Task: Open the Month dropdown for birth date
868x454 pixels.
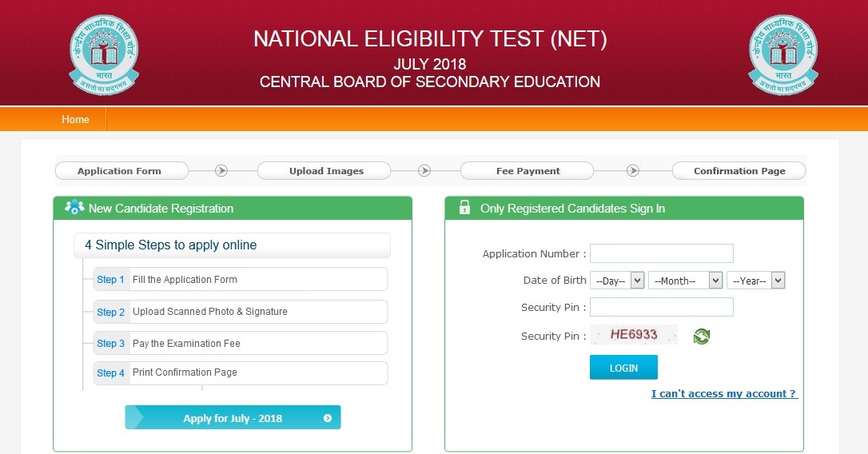Action: pos(686,280)
